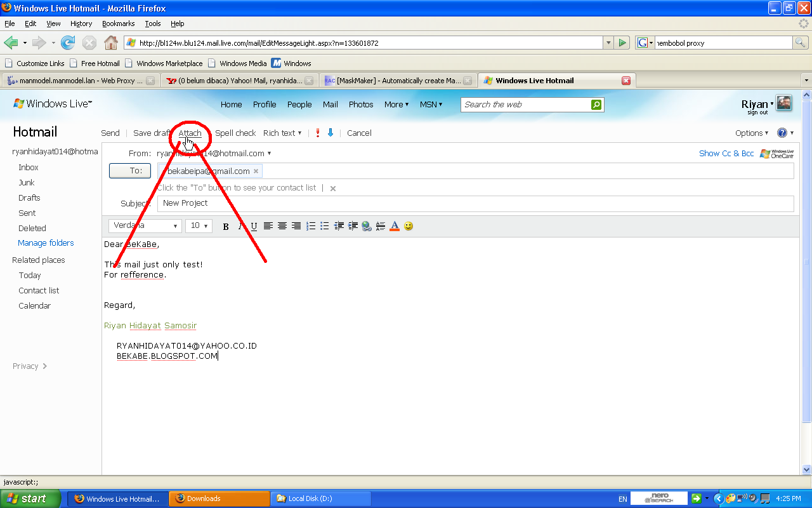Switch to the manmodel Web Proxy tab
This screenshot has height=508, width=812.
click(81, 81)
